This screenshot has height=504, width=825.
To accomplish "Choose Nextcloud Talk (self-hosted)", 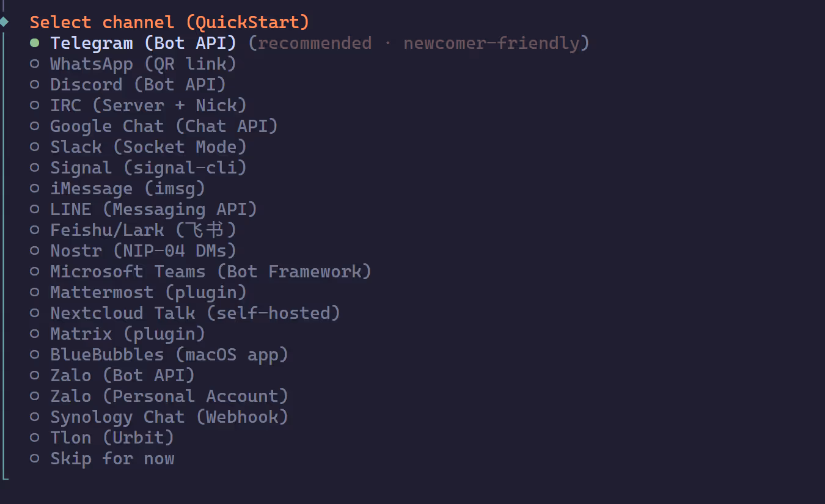I will (195, 313).
